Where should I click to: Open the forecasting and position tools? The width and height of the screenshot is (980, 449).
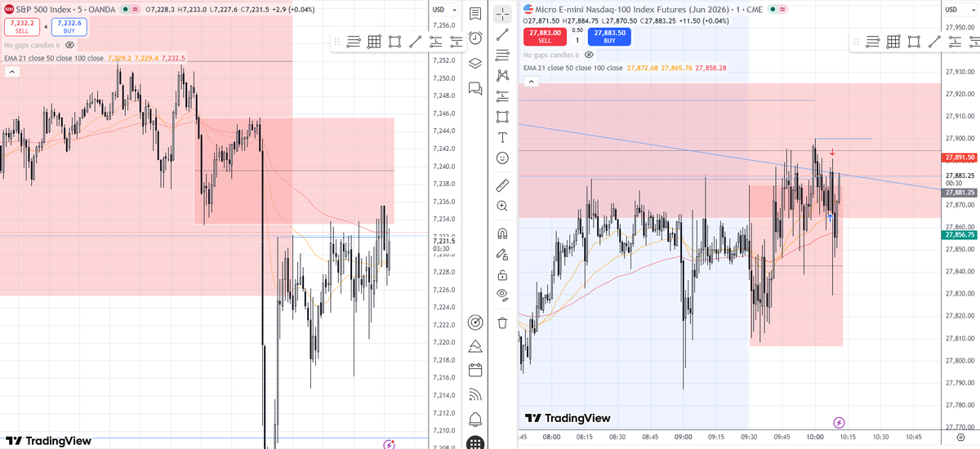502,96
